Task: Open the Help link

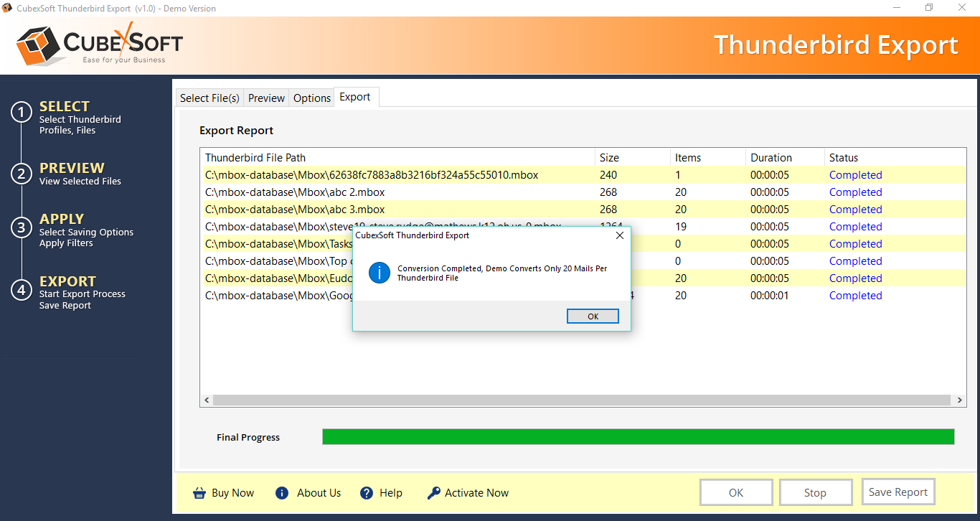Action: coord(391,493)
